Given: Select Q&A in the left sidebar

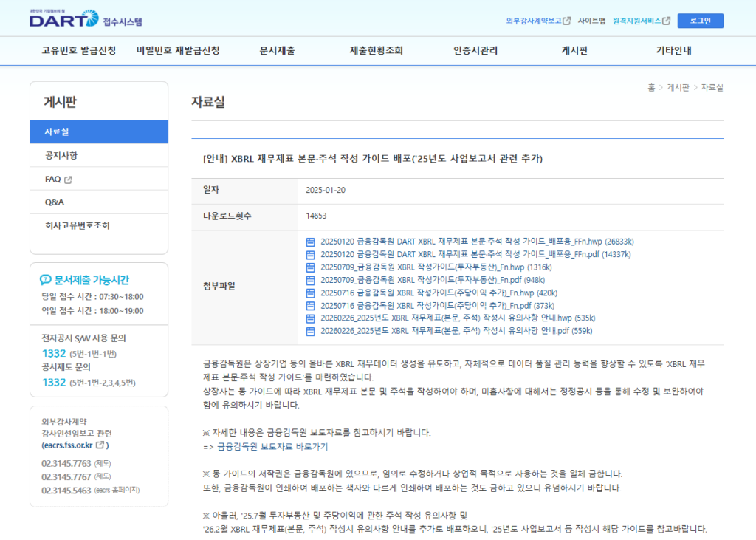Looking at the screenshot, I should pos(55,202).
